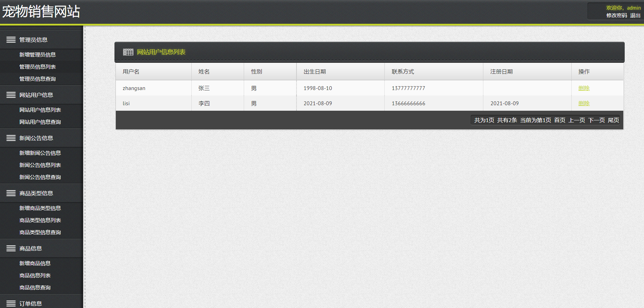Click the table grid icon in list header

tap(128, 52)
